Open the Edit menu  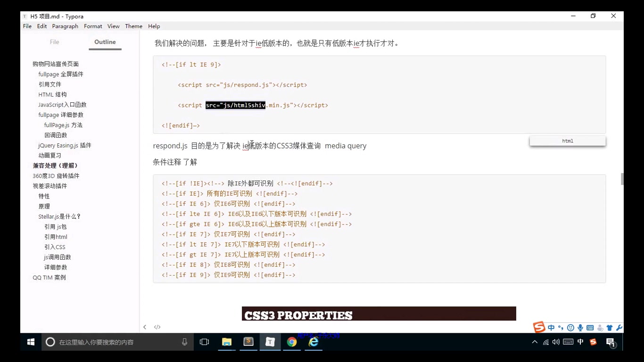(42, 26)
